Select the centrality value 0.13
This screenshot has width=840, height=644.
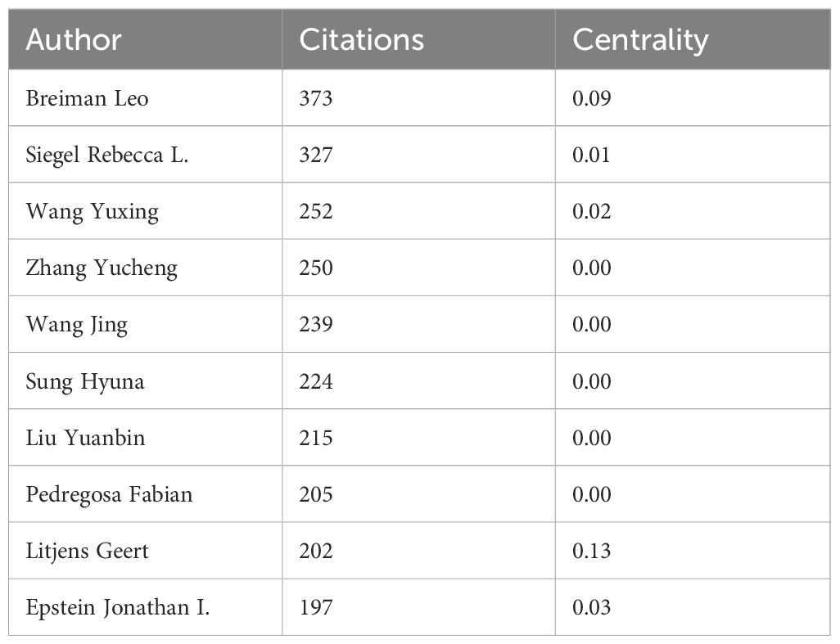[592, 551]
